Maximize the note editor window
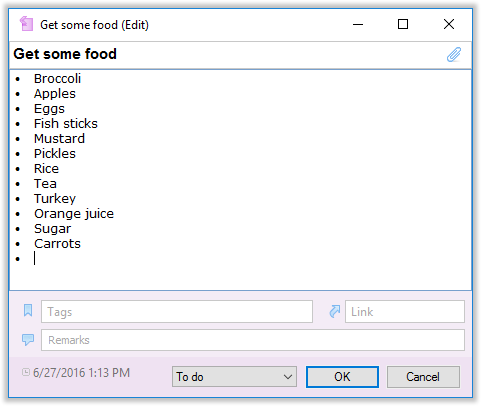The height and width of the screenshot is (406, 481). [403, 24]
